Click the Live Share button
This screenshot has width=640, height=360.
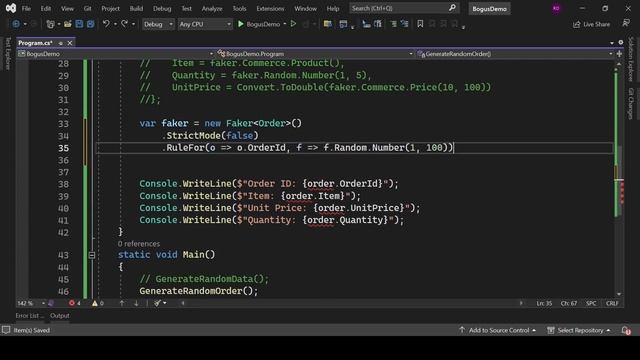(x=591, y=24)
